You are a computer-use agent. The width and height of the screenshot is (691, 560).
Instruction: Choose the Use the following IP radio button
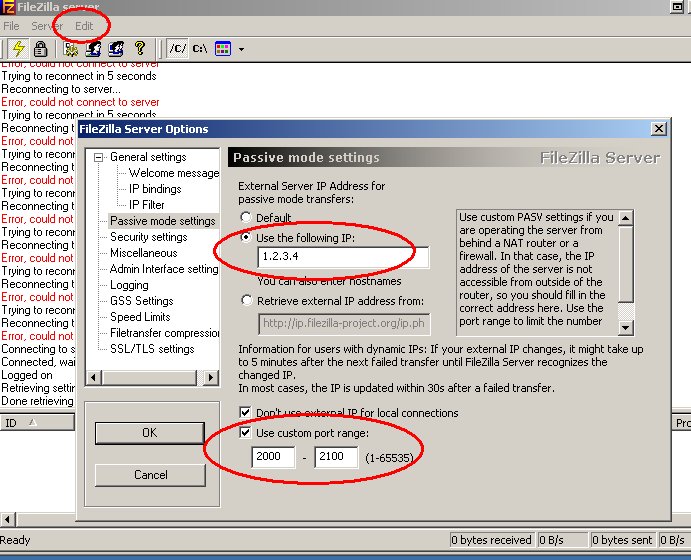(246, 237)
